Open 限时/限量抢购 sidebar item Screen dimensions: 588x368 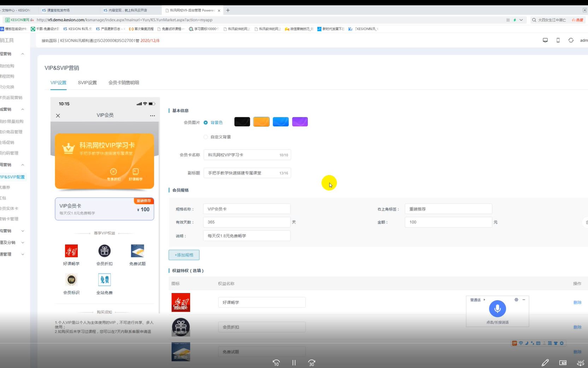[12, 121]
